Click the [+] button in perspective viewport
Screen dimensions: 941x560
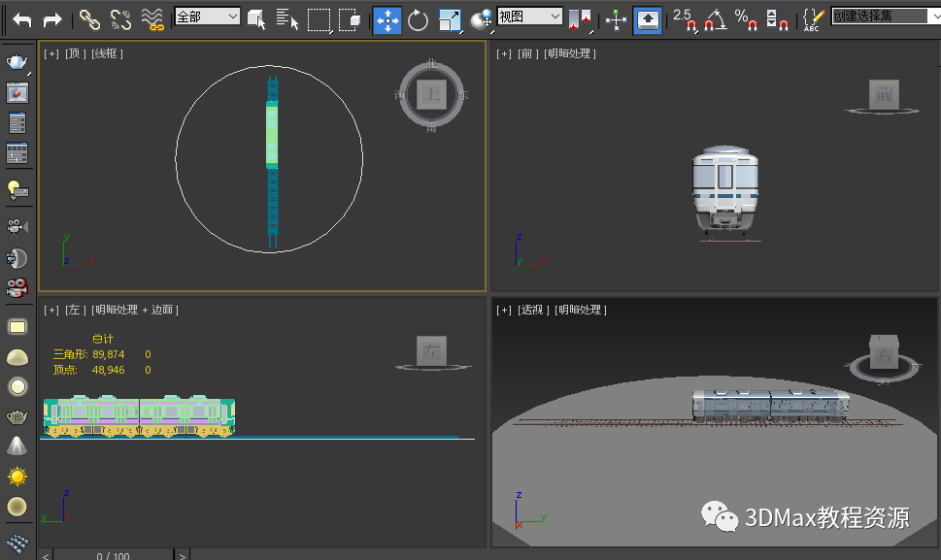tap(503, 310)
